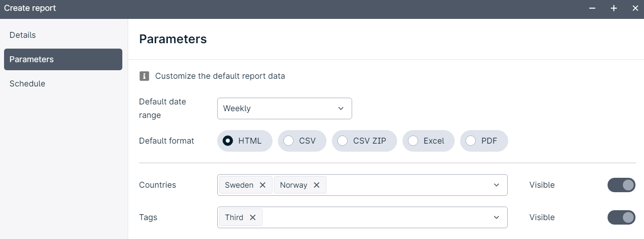
Task: Toggle Tags Visible switch
Action: coord(622,217)
